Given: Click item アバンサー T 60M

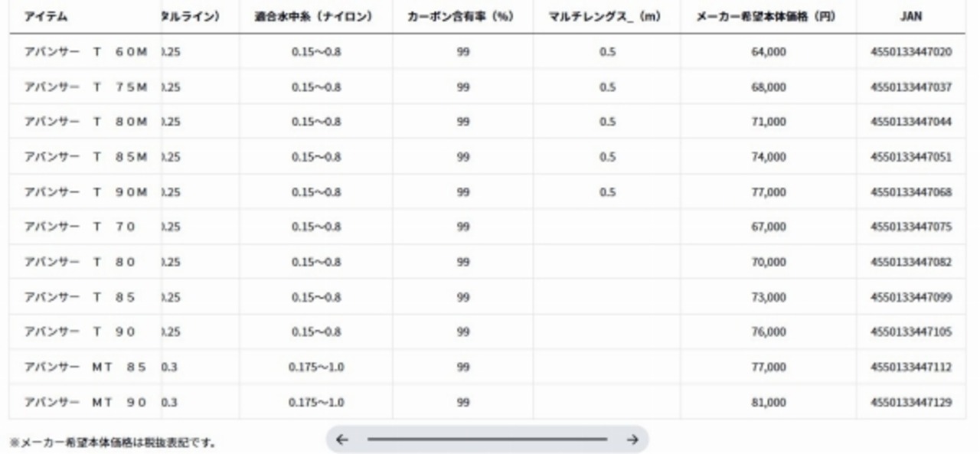Looking at the screenshot, I should point(86,53).
